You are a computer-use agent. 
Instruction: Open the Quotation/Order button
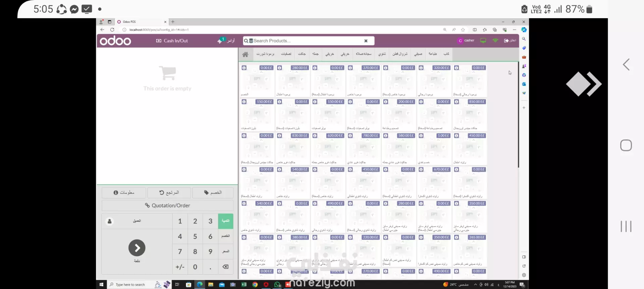(167, 205)
